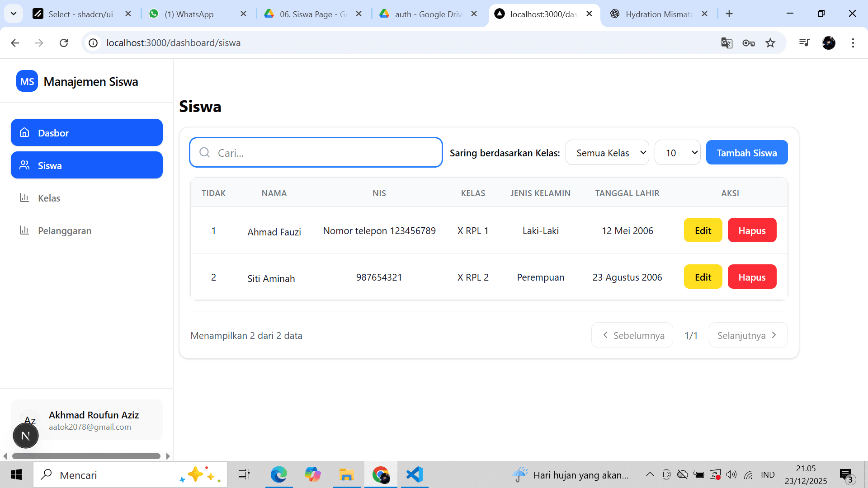Click the sidebar horizontal scrollbar
The image size is (868, 488).
86,456
